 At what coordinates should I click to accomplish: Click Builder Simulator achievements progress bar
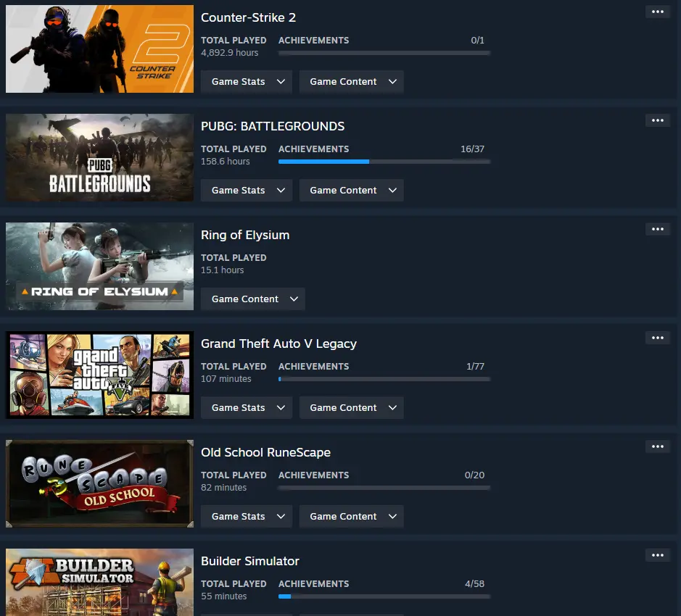[x=384, y=596]
